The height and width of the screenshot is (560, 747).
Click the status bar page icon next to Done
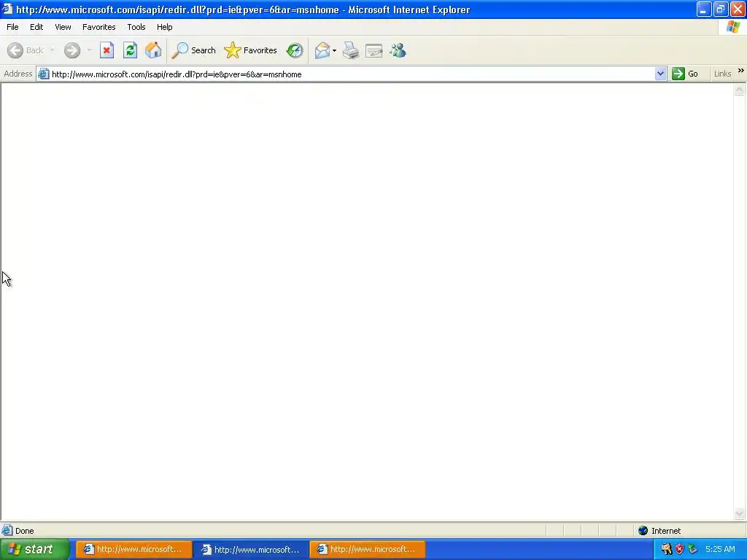click(7, 531)
